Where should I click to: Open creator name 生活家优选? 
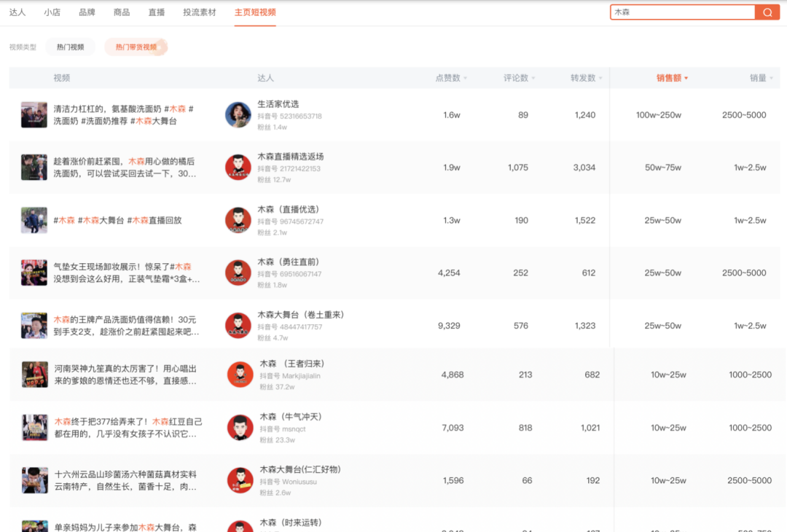click(x=278, y=104)
